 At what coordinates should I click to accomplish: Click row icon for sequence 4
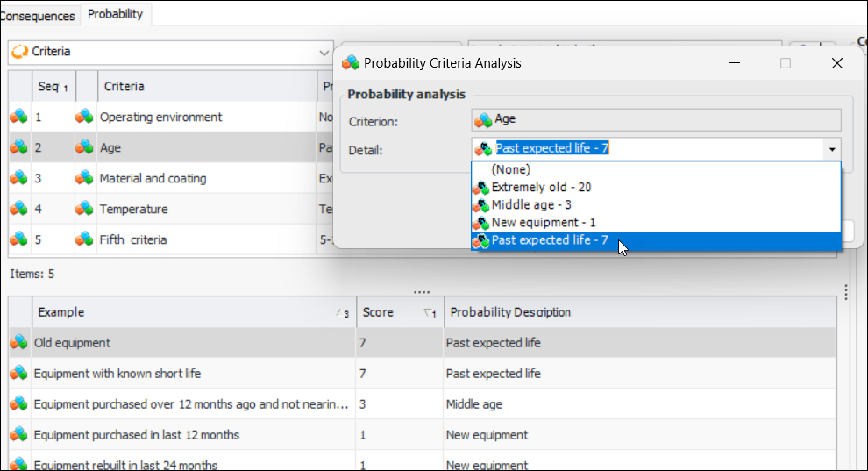tap(18, 210)
